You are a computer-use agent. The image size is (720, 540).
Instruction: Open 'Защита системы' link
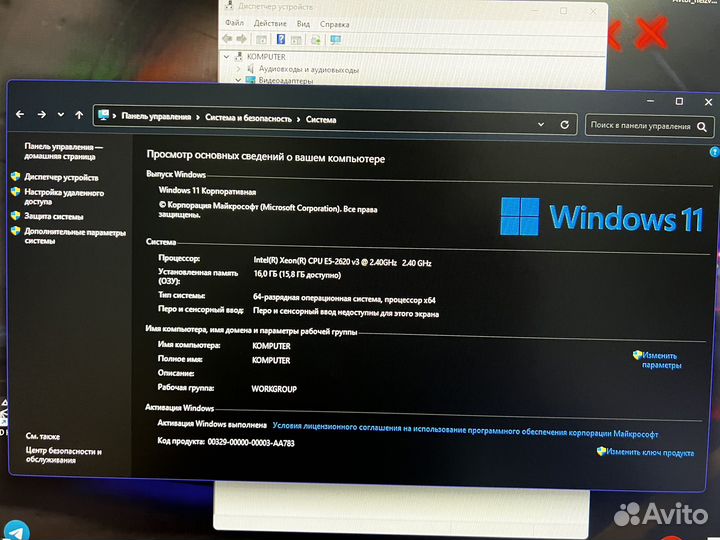click(x=54, y=216)
